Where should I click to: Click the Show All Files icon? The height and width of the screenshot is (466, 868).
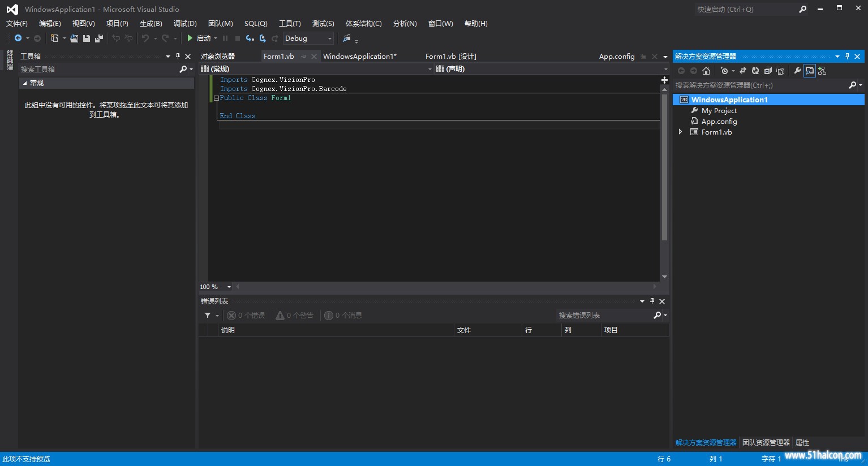(781, 71)
